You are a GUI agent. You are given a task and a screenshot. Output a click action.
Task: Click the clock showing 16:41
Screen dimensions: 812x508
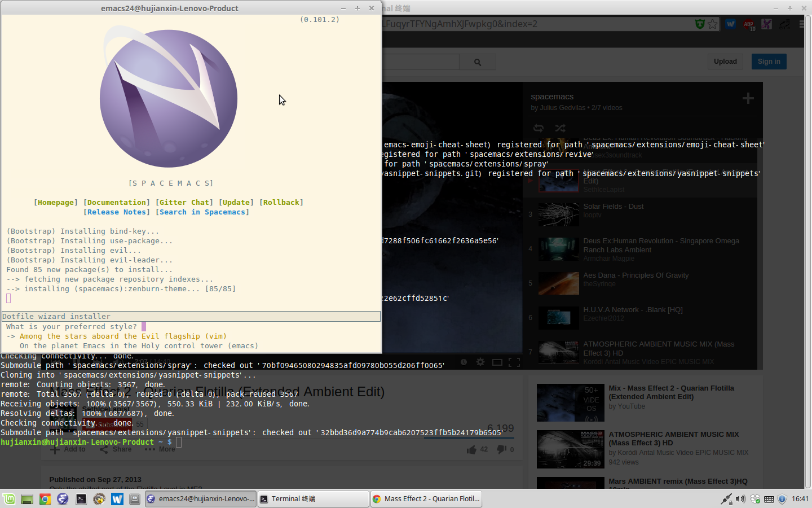(800, 499)
